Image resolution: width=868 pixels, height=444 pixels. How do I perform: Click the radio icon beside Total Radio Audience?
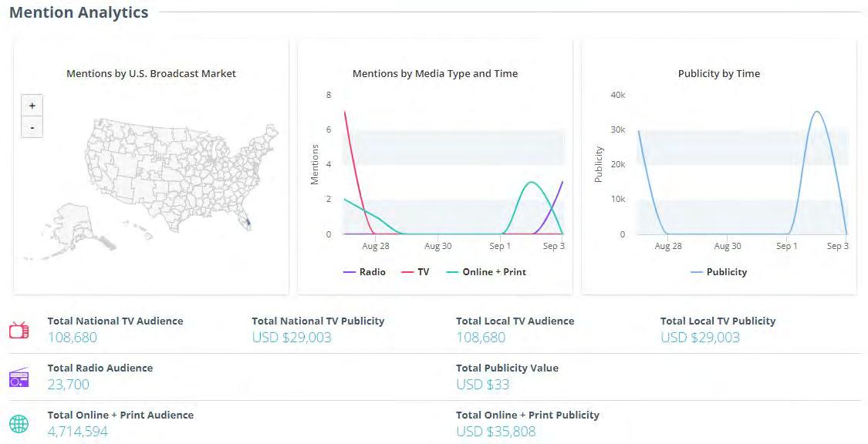click(19, 378)
